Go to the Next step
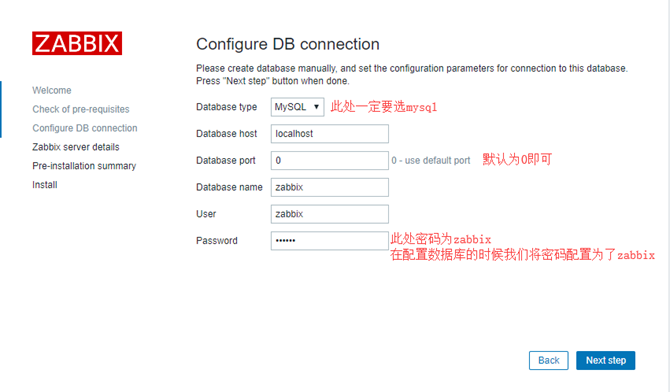670x392 pixels. (x=605, y=360)
